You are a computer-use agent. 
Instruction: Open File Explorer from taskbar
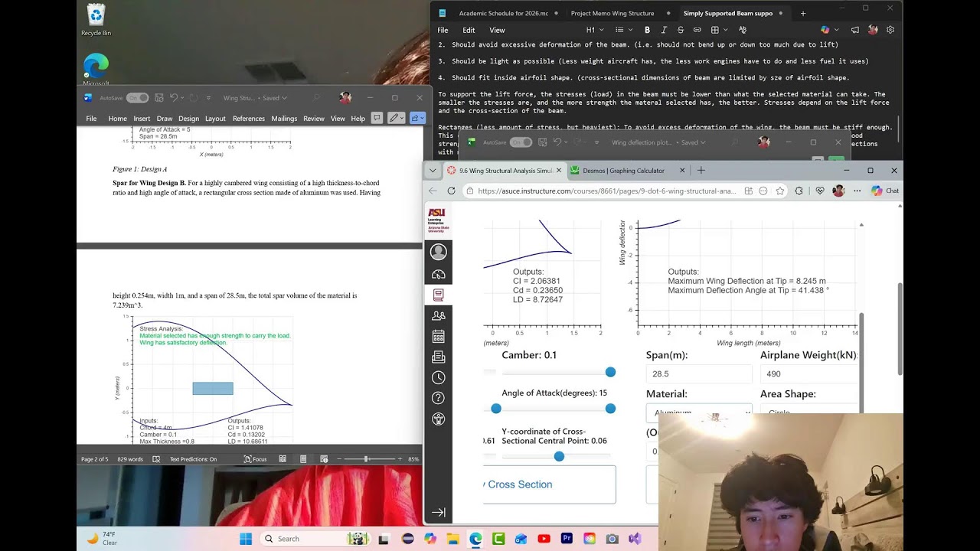[452, 539]
